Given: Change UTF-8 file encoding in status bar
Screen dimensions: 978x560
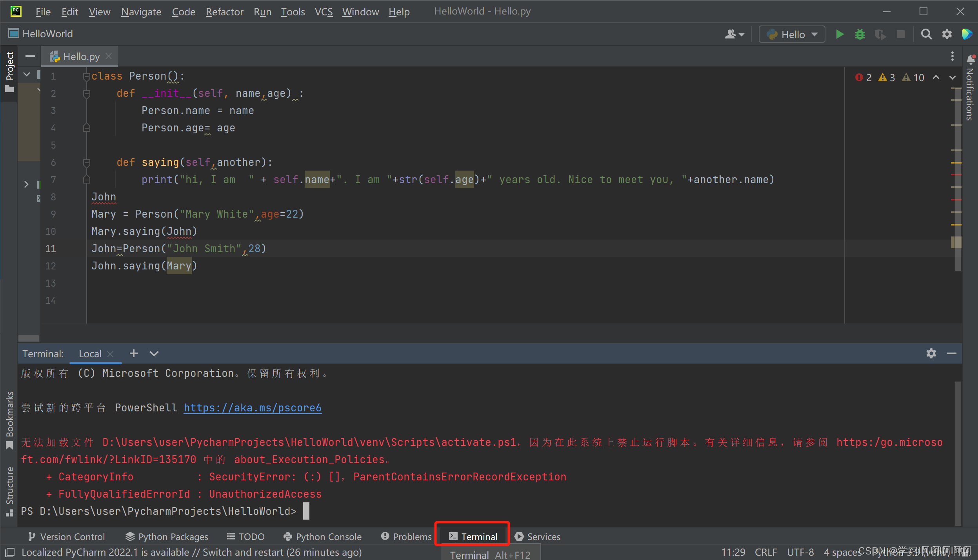Looking at the screenshot, I should pyautogui.click(x=800, y=553).
